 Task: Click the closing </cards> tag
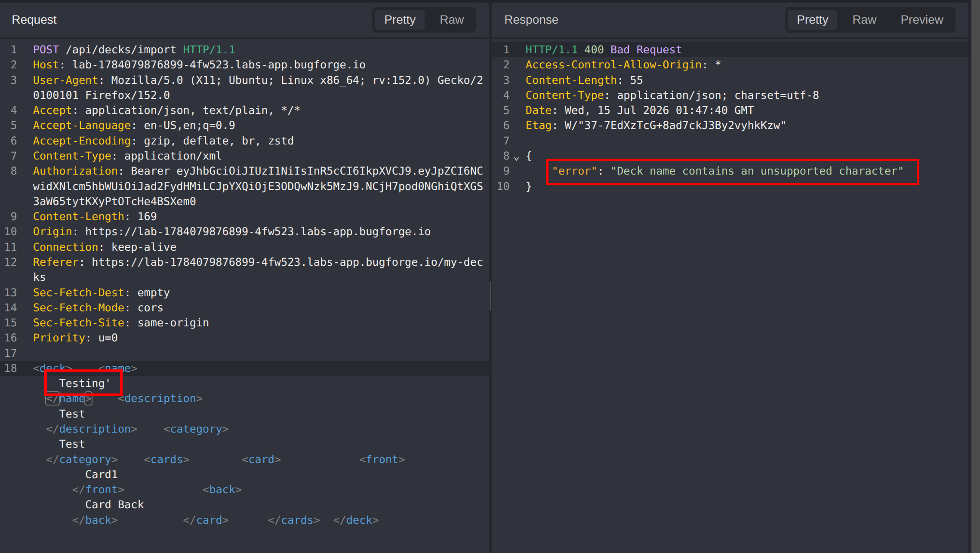click(294, 520)
